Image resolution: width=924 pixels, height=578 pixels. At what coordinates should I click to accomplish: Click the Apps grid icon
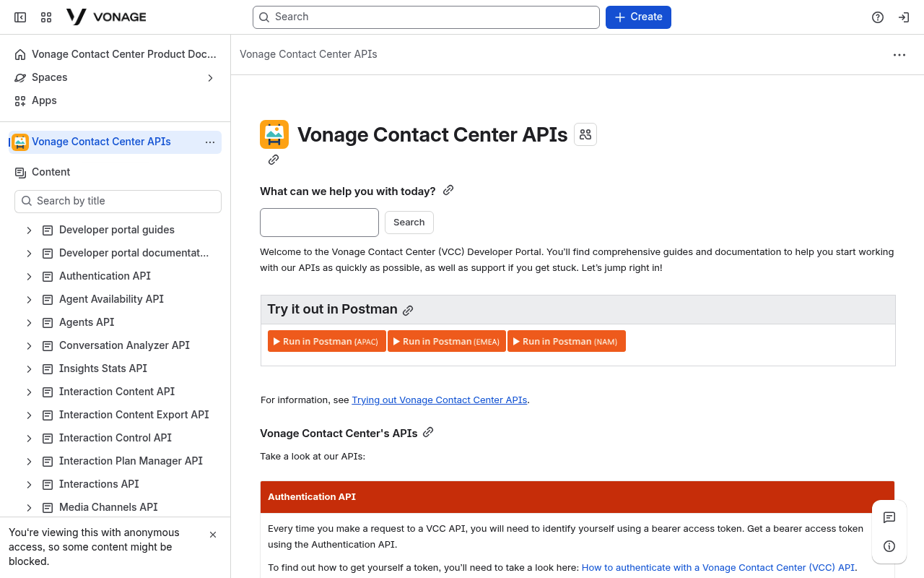coord(20,100)
